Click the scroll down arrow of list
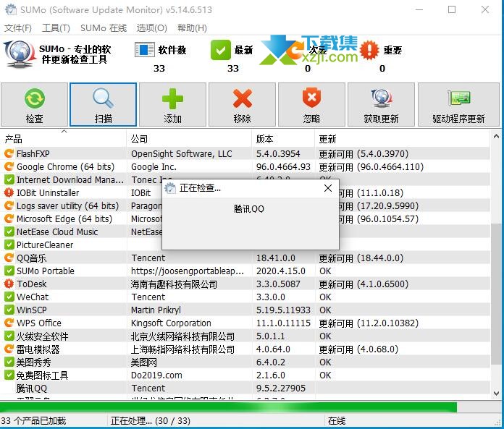 (x=496, y=393)
